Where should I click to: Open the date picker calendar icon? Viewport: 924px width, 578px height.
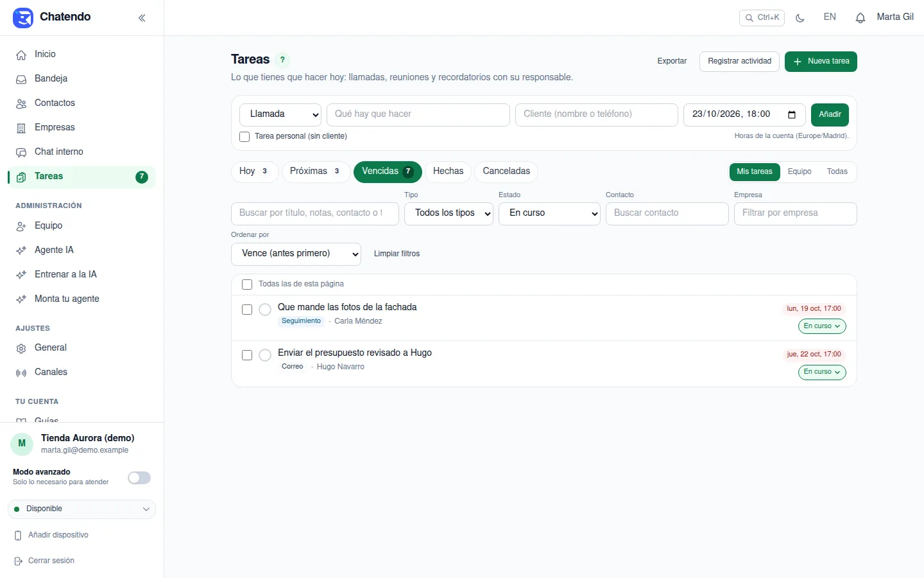click(792, 114)
